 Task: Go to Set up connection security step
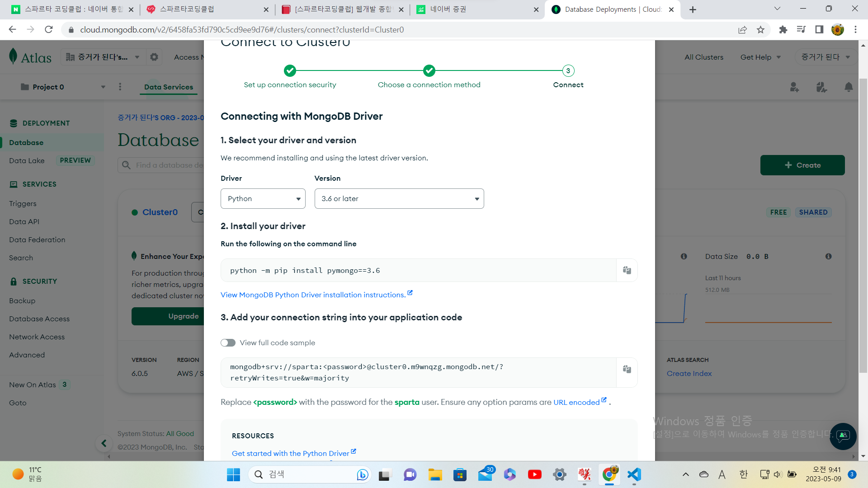pyautogui.click(x=290, y=77)
